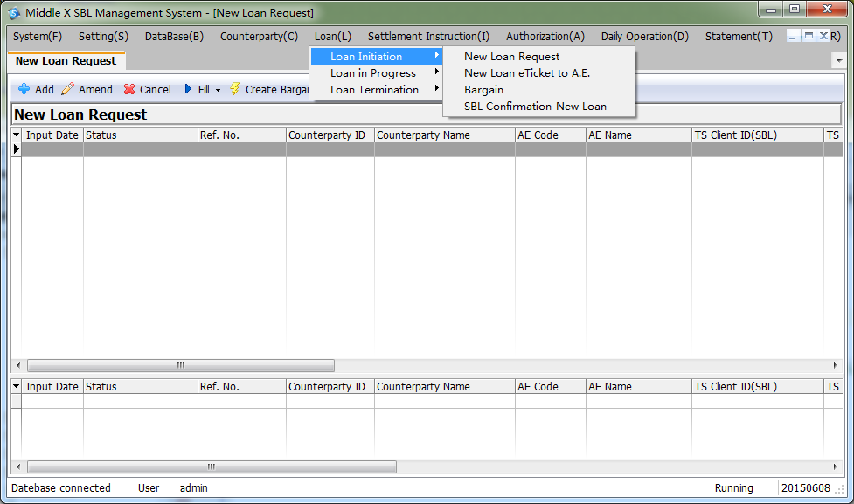Open the DataBase(B) menu

(x=174, y=37)
